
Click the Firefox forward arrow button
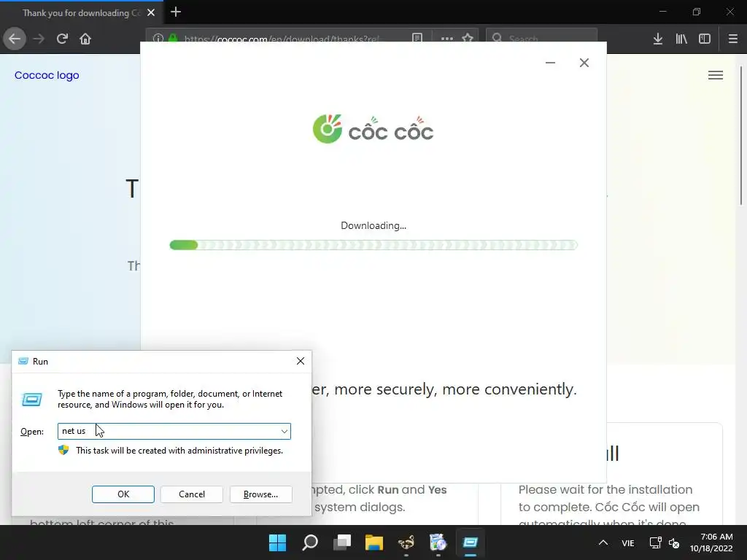[39, 39]
